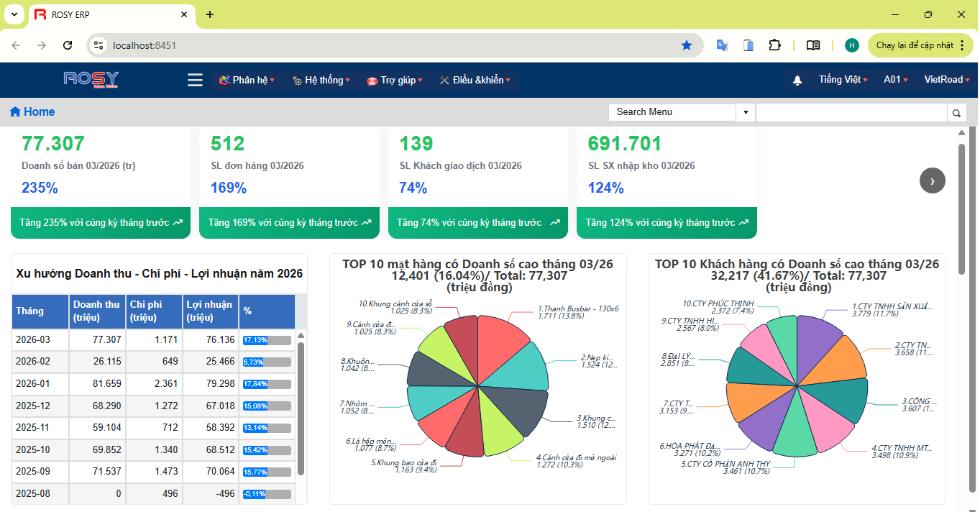This screenshot has width=980, height=512.
Task: Open the VietRoad user dropdown
Action: point(946,80)
